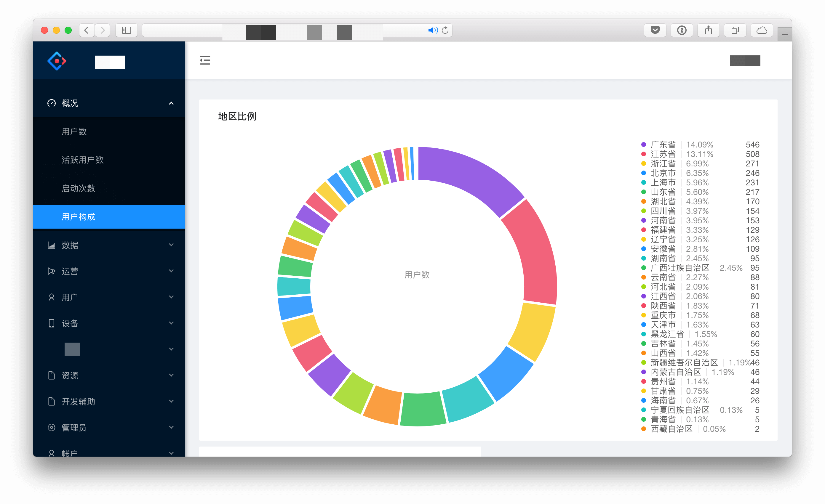The height and width of the screenshot is (504, 825).
Task: Toggle 广西壮族自治区 legend entry
Action: (x=700, y=268)
